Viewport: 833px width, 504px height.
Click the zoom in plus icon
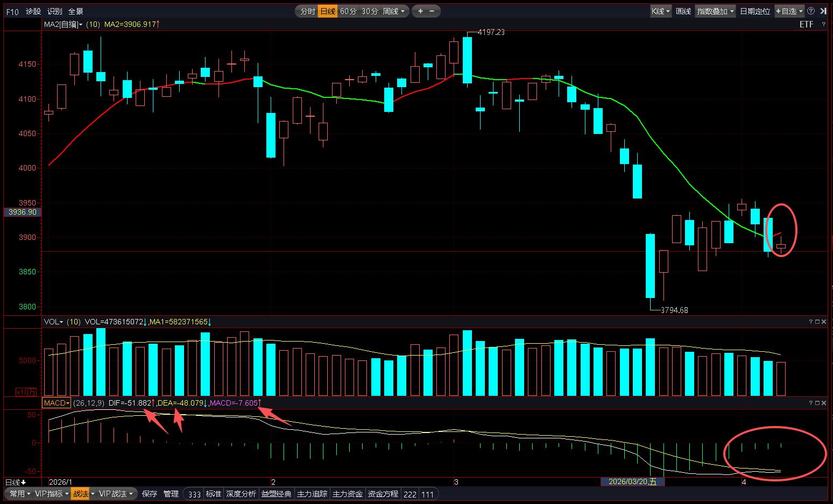[x=420, y=11]
